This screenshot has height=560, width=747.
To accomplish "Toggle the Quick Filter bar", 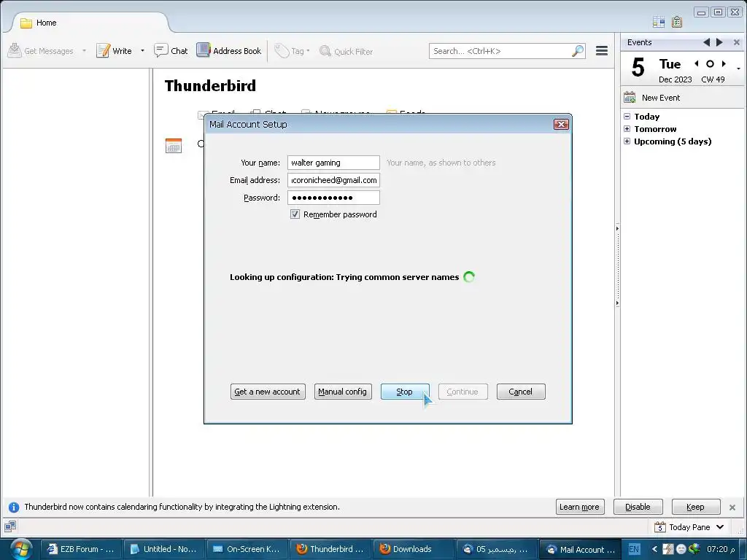I will pyautogui.click(x=347, y=51).
